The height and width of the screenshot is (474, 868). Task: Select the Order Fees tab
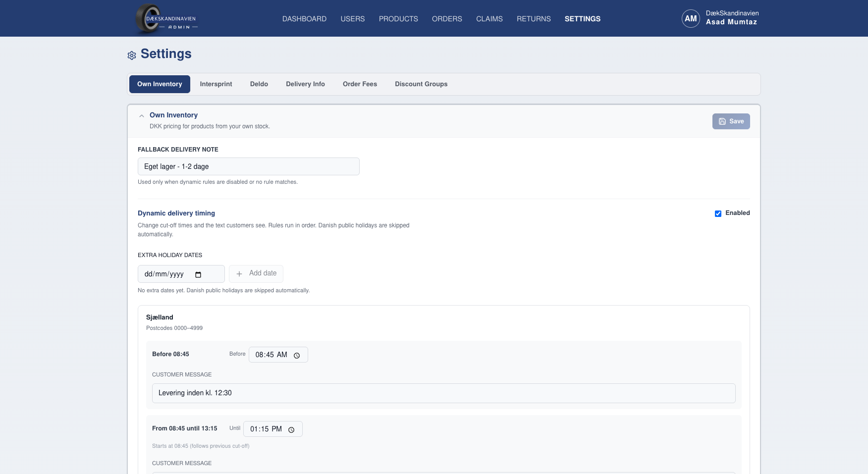360,84
